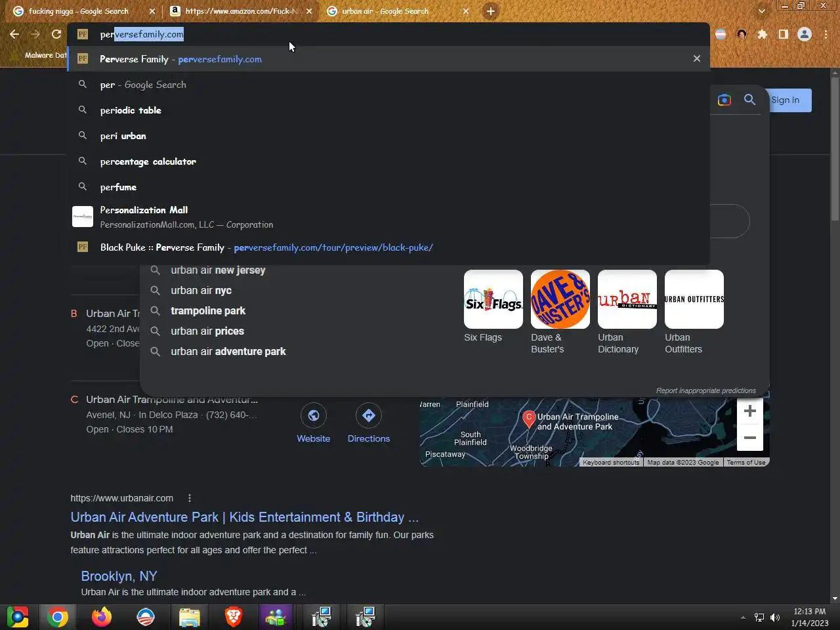840x630 pixels.
Task: Reload the current page
Action: tap(56, 34)
